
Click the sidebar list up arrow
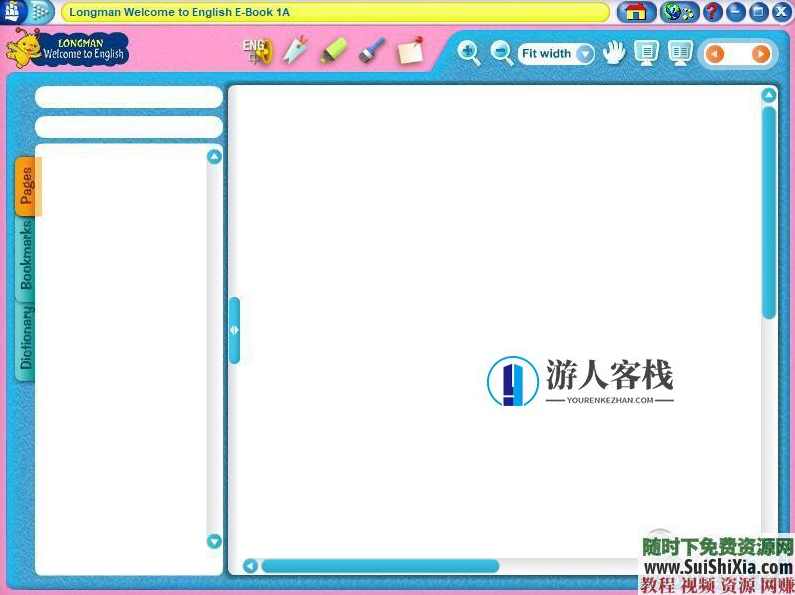(x=214, y=157)
